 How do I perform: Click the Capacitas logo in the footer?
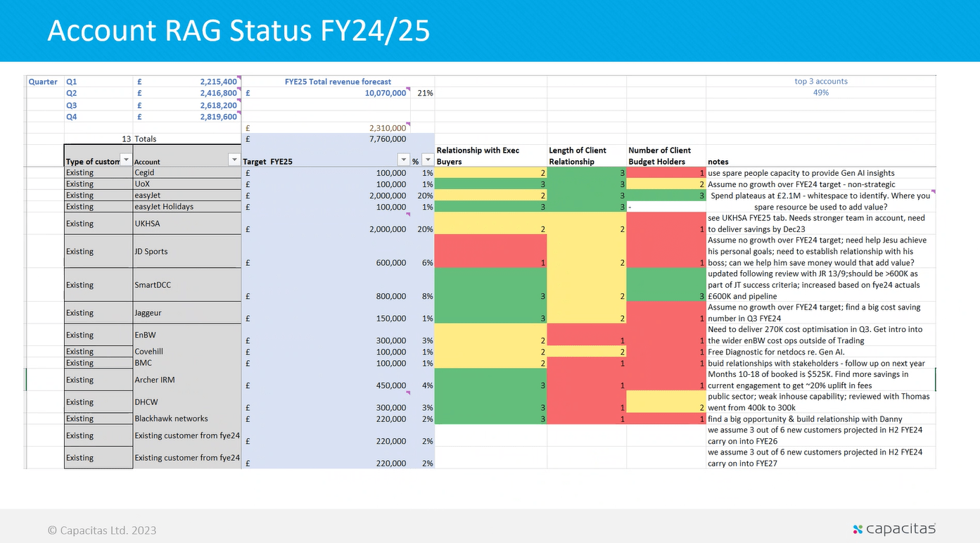tap(894, 529)
